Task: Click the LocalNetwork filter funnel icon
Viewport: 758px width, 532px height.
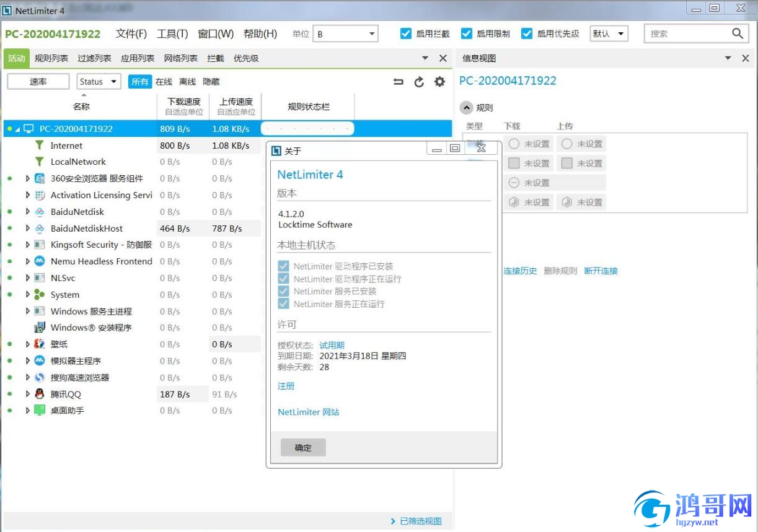Action: (x=40, y=162)
